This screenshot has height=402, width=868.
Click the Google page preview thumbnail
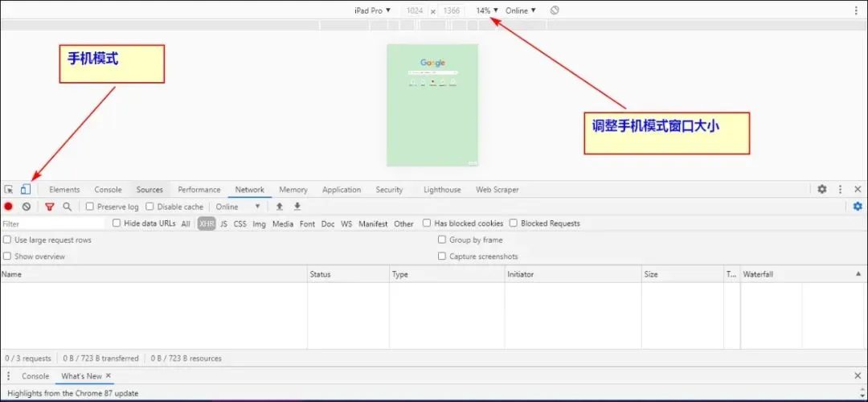(x=432, y=105)
